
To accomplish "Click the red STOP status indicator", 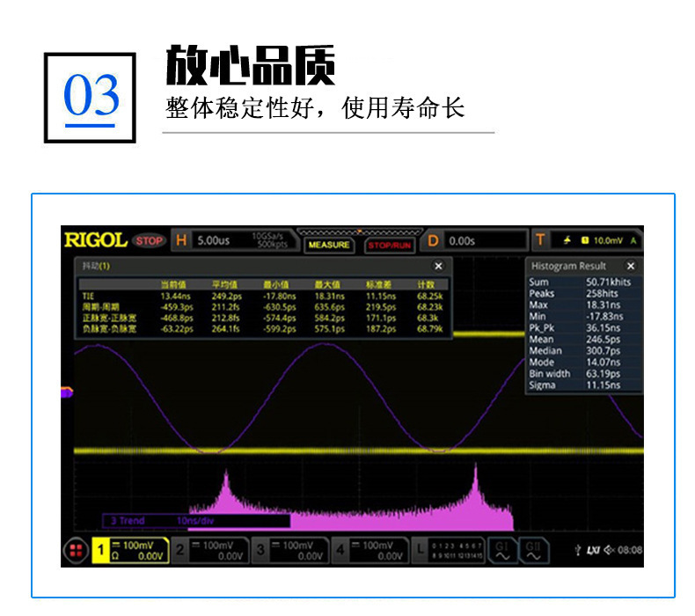I will point(149,241).
